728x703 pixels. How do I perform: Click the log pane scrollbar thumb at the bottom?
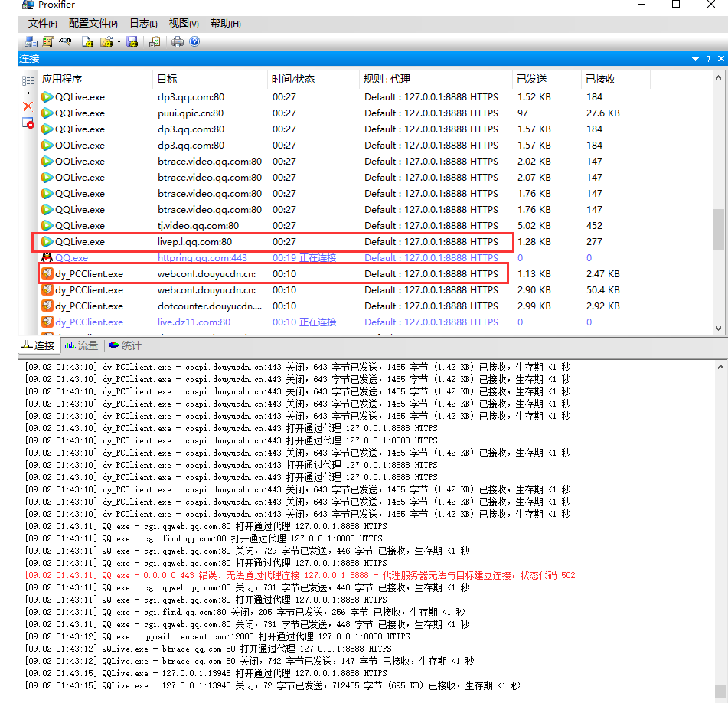point(720,692)
